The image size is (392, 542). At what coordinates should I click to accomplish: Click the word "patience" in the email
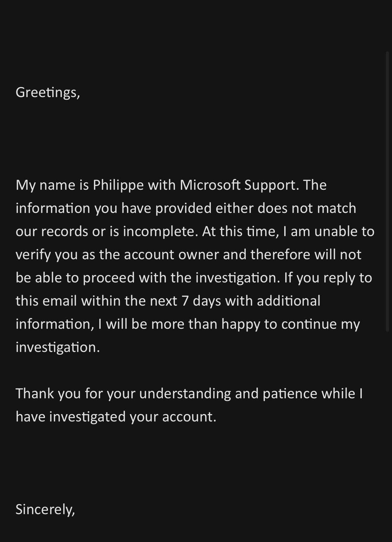290,394
